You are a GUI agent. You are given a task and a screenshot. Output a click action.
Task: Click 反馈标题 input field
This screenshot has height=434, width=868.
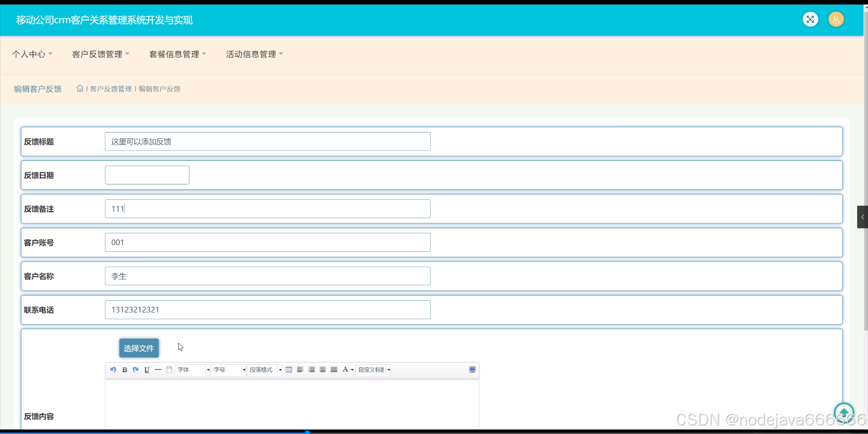tap(268, 142)
